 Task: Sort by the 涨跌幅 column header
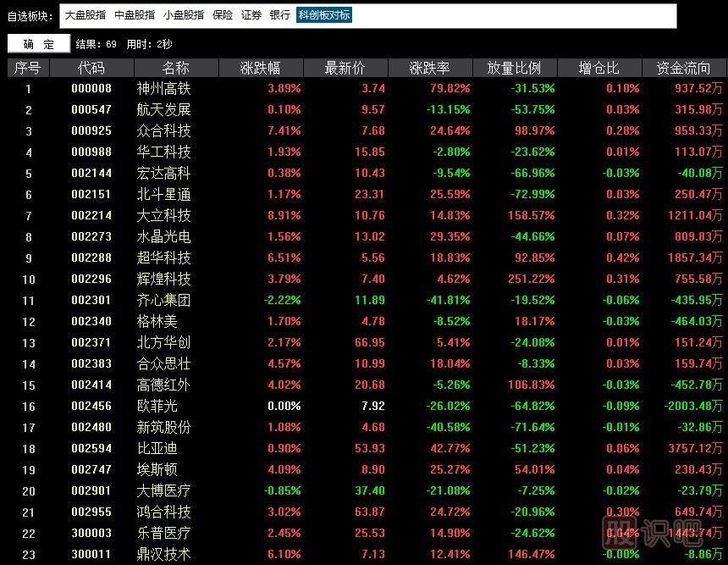(261, 68)
